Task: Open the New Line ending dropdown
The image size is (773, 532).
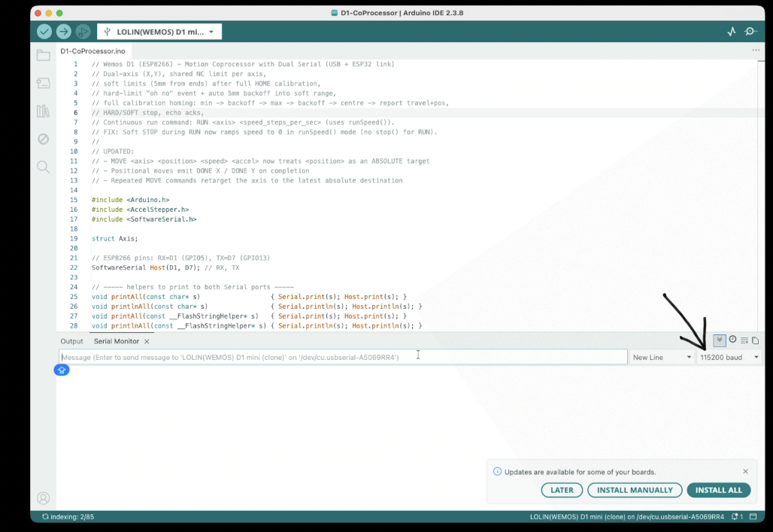Action: [662, 357]
